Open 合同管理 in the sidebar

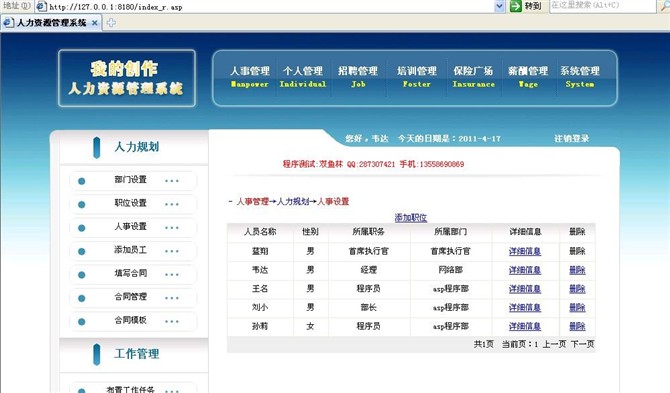coord(130,296)
